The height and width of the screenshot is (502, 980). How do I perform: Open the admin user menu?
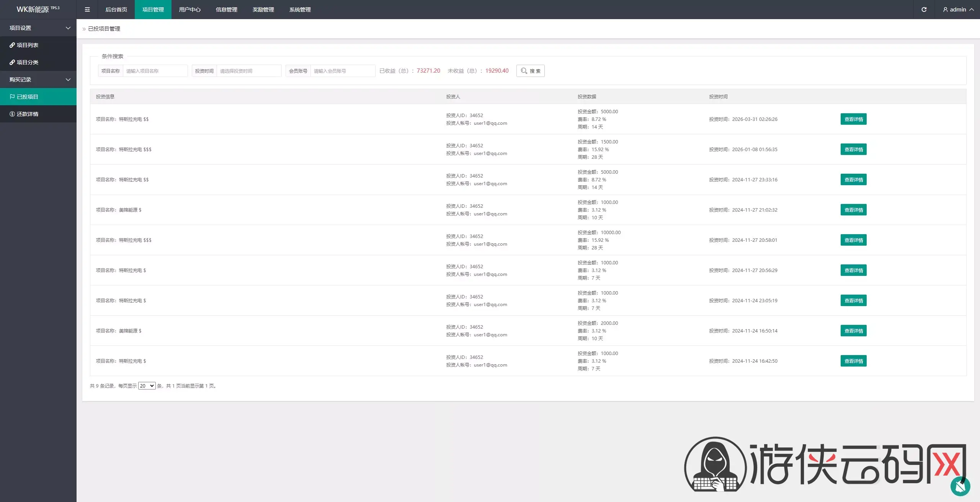(958, 10)
